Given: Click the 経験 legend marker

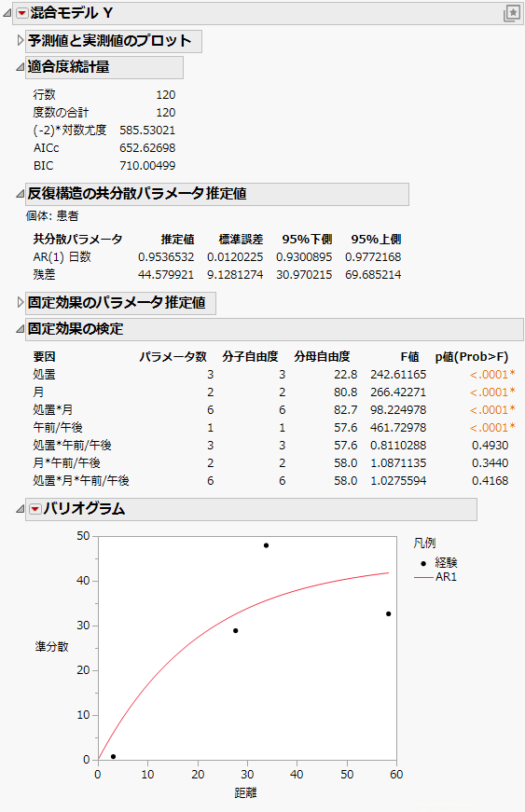Looking at the screenshot, I should coord(423,563).
